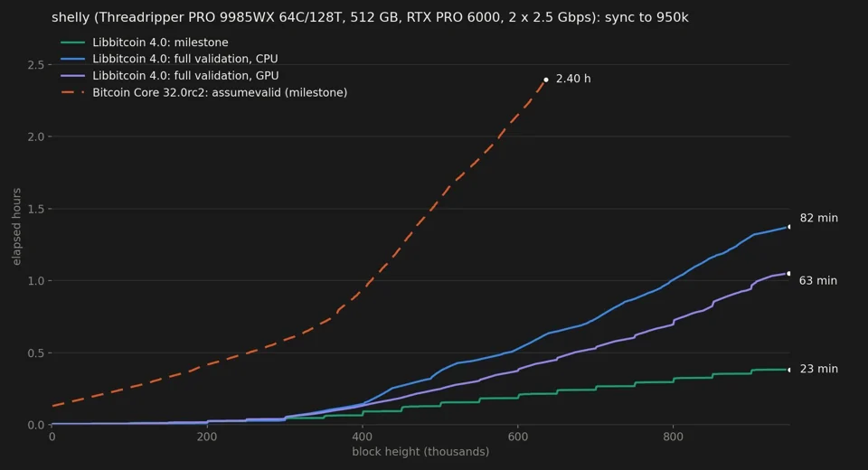Click the purple full validation GPU legend line
Image resolution: width=868 pixels, height=470 pixels.
[x=73, y=75]
